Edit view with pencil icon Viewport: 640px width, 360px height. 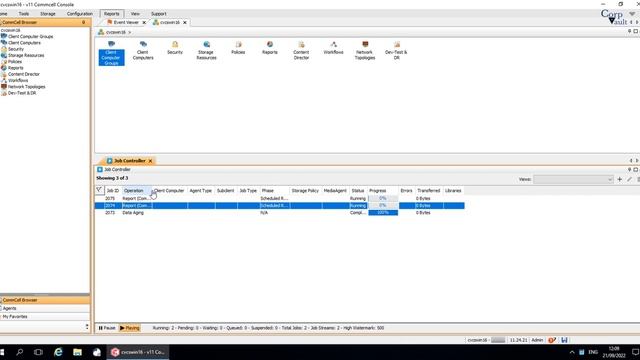coord(629,179)
